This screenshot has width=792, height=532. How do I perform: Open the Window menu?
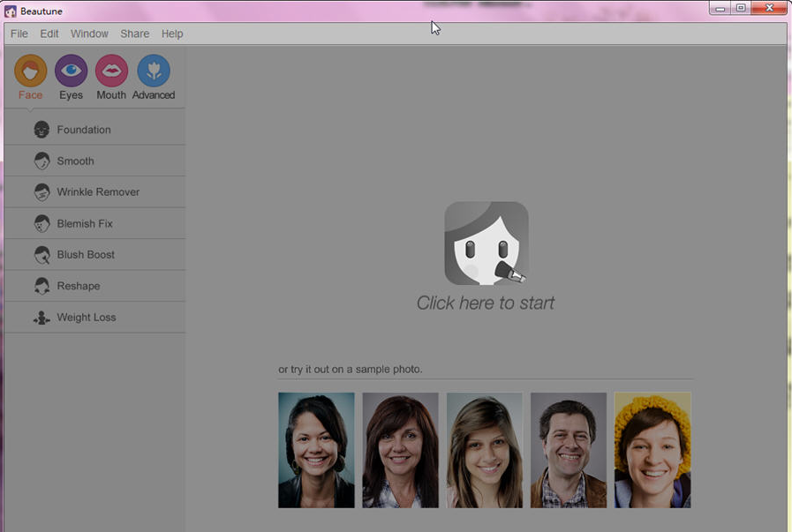pos(89,34)
